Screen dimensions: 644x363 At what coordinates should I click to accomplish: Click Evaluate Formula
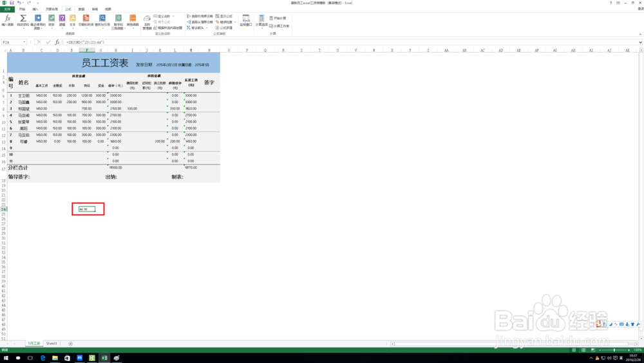click(224, 28)
